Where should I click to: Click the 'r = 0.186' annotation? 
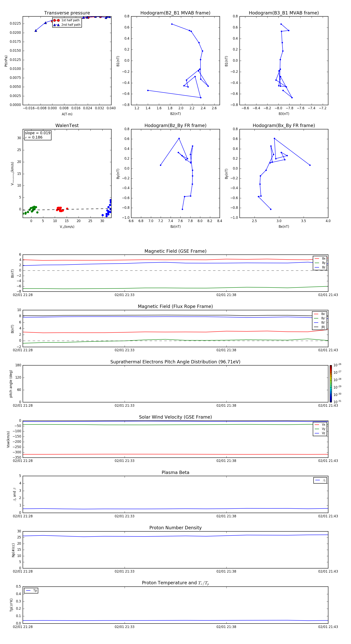[34, 137]
